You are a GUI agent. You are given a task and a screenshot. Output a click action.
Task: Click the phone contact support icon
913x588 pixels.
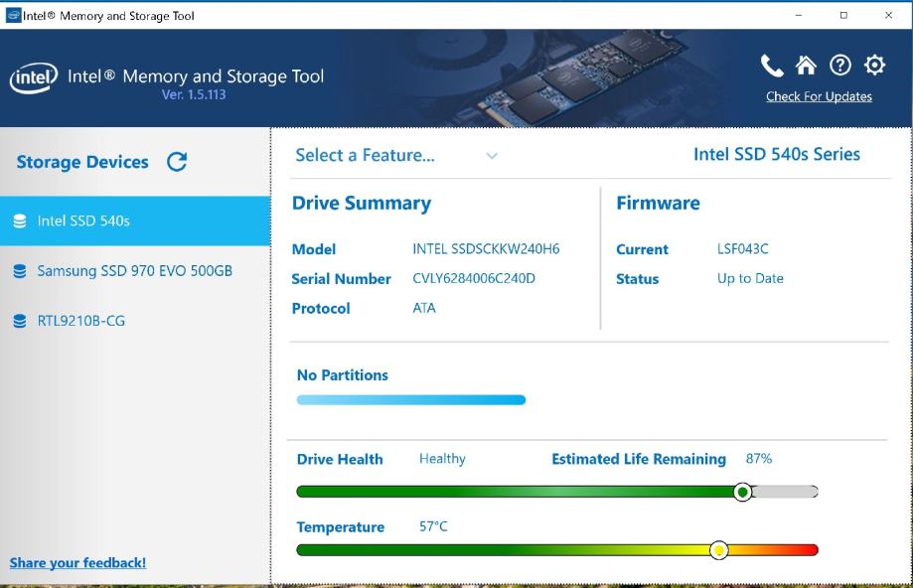tap(772, 66)
